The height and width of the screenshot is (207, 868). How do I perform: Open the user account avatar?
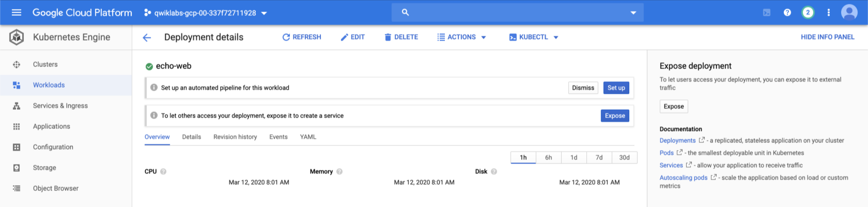pyautogui.click(x=849, y=13)
